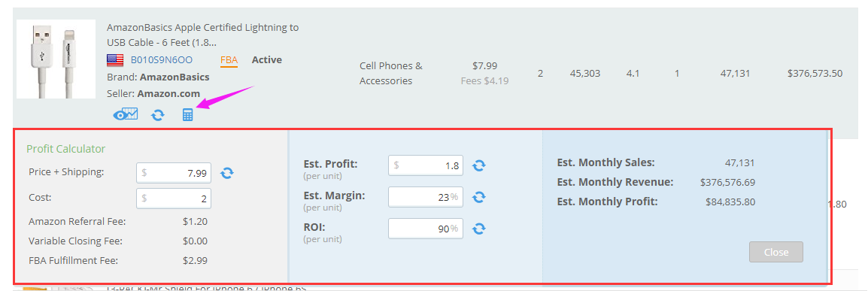Open the AmazonBasics Lightning cable product title
This screenshot has height=291, width=868.
pos(202,35)
